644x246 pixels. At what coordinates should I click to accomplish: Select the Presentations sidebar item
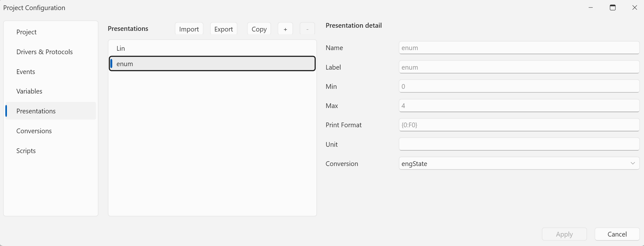point(51,111)
